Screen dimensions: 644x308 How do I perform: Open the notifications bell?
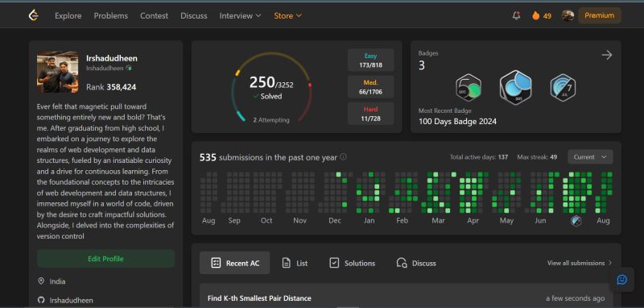516,15
